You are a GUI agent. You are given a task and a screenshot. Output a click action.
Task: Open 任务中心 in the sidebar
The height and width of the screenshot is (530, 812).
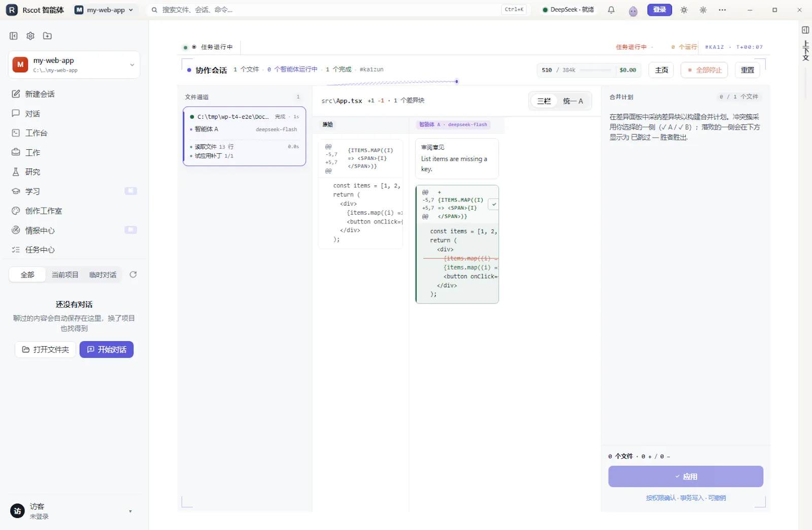point(74,250)
